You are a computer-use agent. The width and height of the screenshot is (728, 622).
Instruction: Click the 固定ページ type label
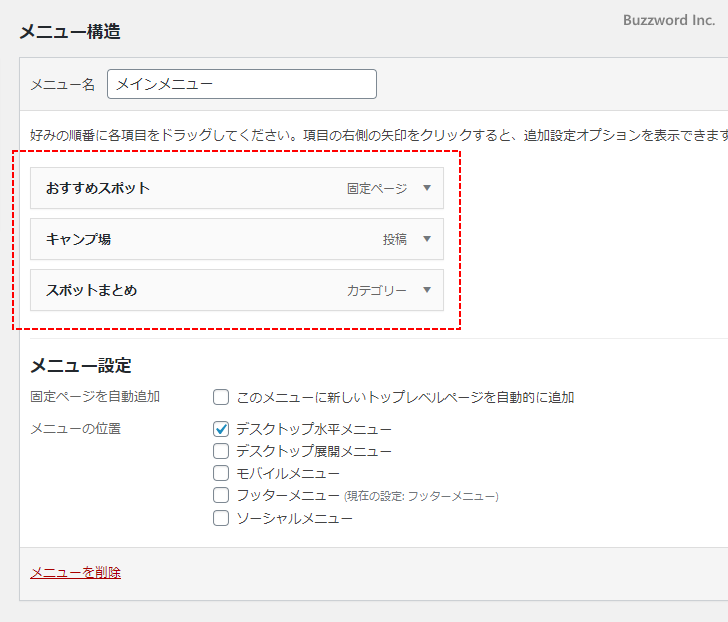(377, 188)
